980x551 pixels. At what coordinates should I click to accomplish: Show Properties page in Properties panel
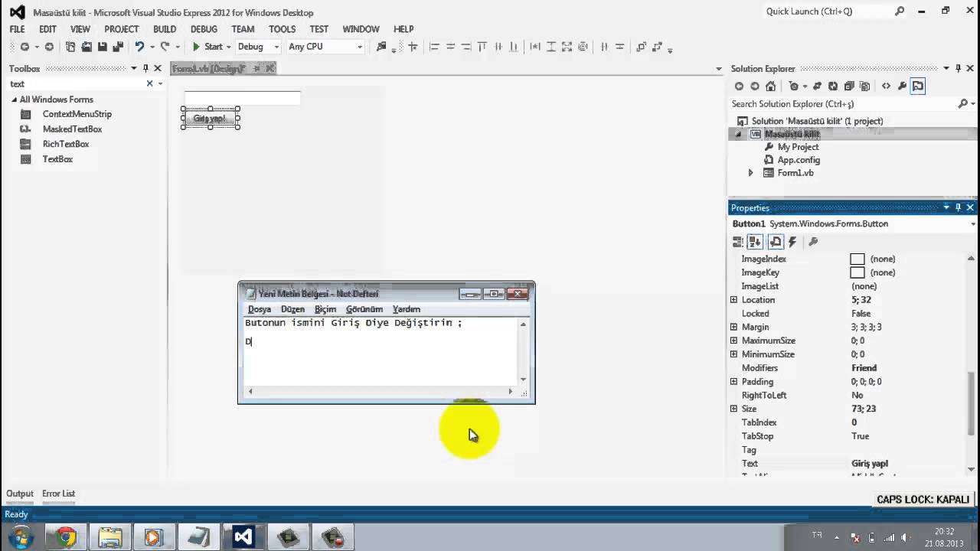776,242
